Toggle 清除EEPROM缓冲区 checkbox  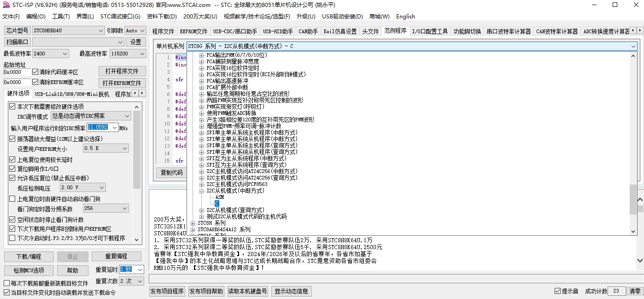tap(35, 82)
